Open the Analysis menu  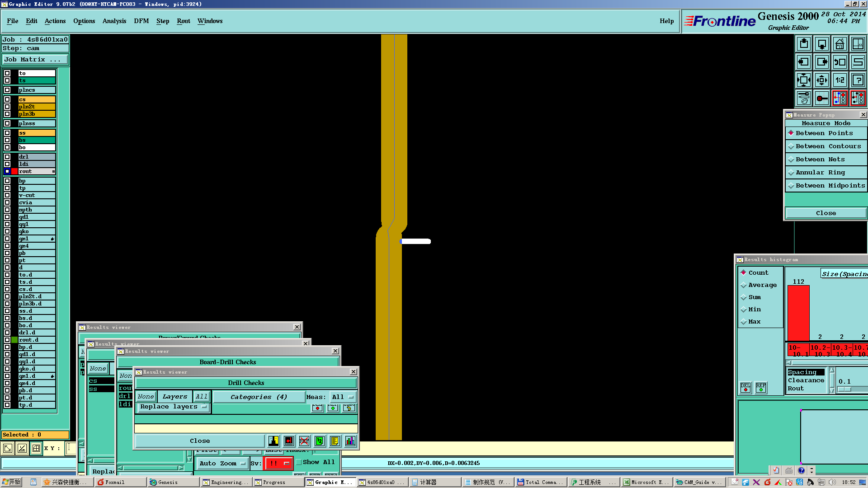(114, 21)
